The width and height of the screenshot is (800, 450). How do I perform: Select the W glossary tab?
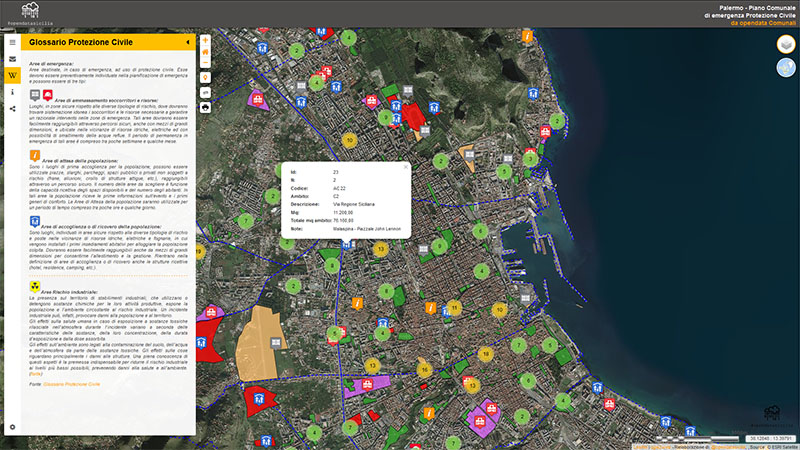(12, 76)
